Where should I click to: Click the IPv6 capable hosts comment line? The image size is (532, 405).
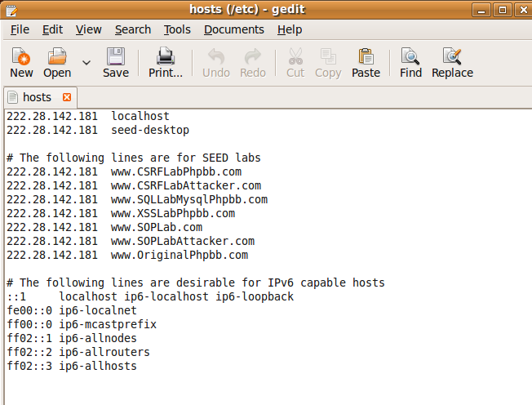pos(196,283)
